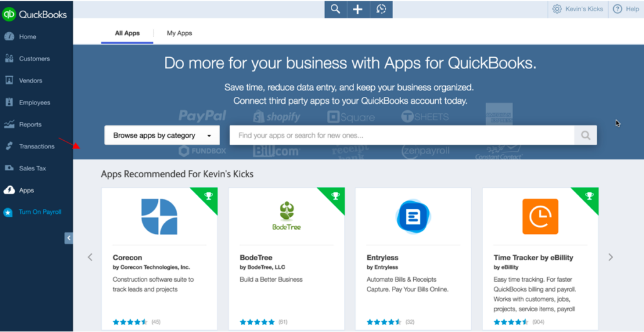Viewport: 644px width, 332px height.
Task: Open Sales Tax in sidebar
Action: click(x=32, y=169)
